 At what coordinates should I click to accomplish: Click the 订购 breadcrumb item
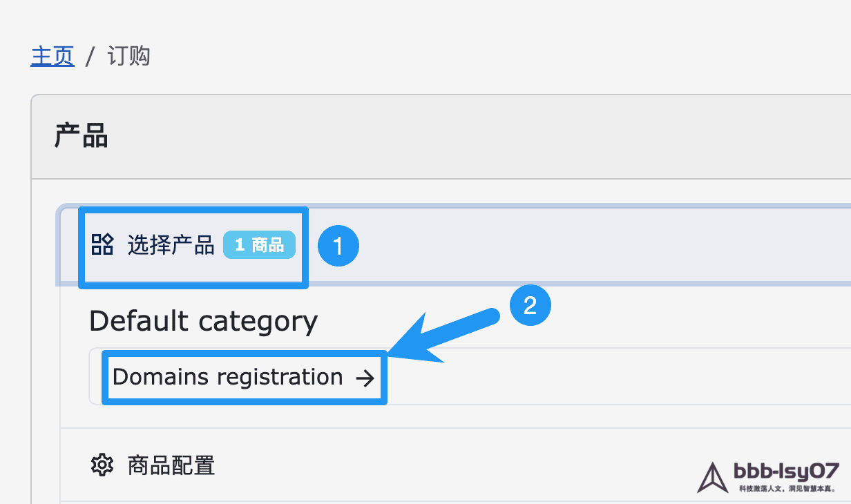(128, 56)
